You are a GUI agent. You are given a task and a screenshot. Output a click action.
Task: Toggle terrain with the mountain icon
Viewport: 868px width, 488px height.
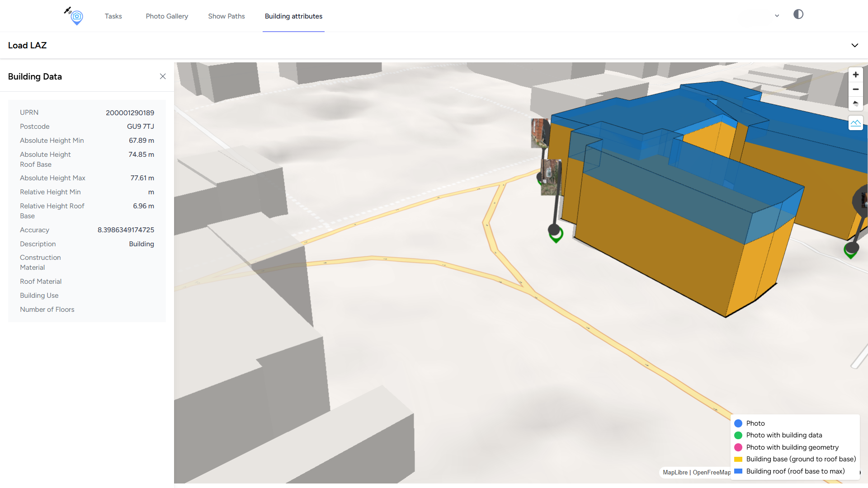pos(855,123)
